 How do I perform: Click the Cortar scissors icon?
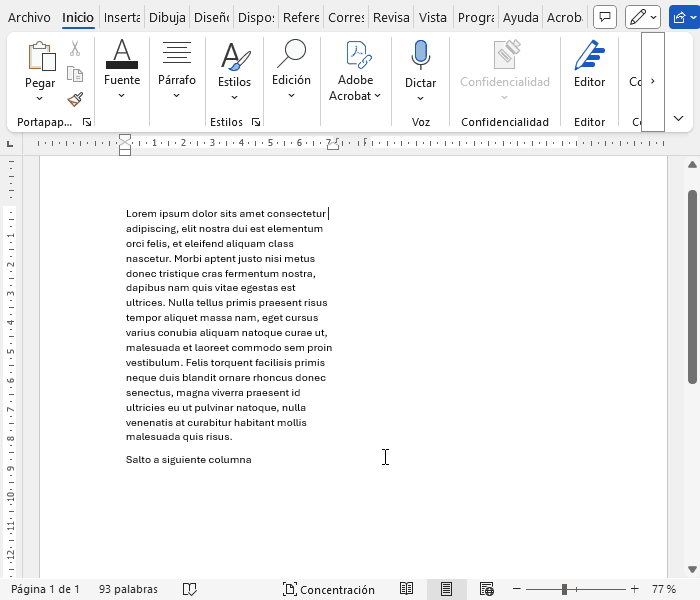tap(75, 48)
